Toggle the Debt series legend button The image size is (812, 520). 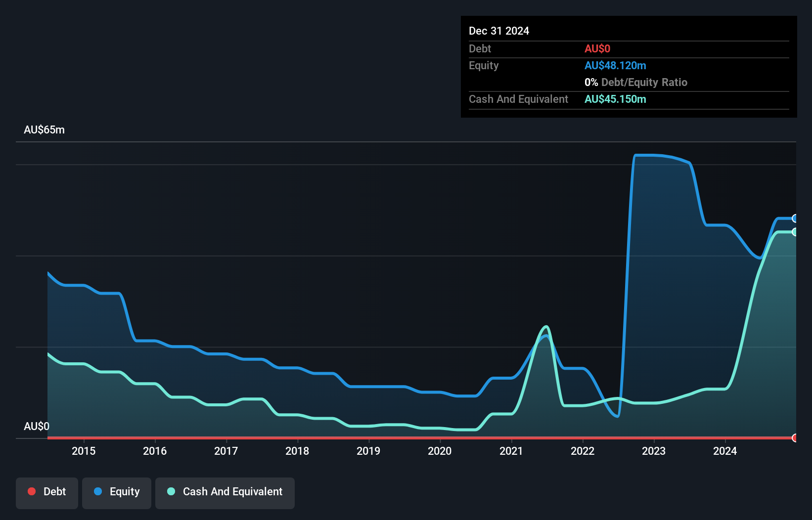coord(47,493)
